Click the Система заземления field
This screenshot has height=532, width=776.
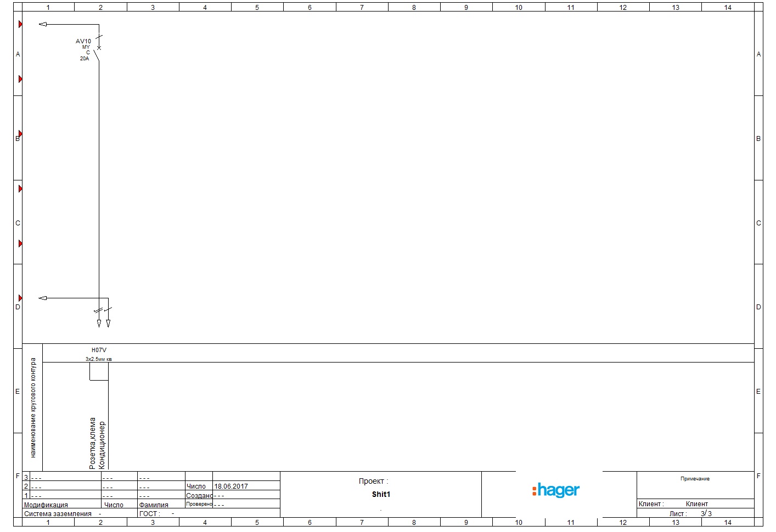pos(58,514)
